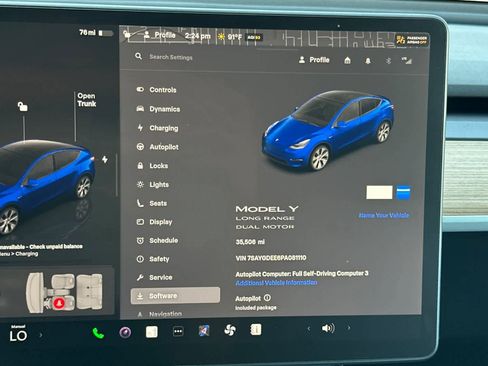Open the Schedule settings menu

157,240
